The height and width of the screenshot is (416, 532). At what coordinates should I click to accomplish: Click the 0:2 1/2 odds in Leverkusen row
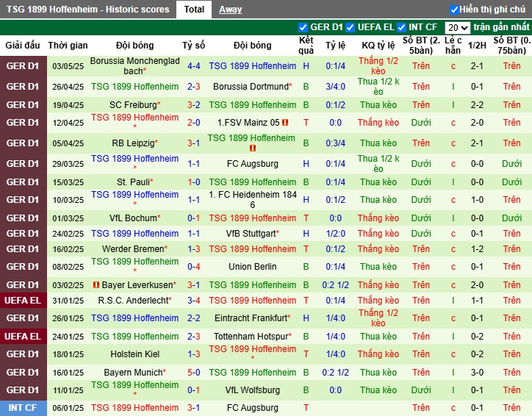point(335,284)
